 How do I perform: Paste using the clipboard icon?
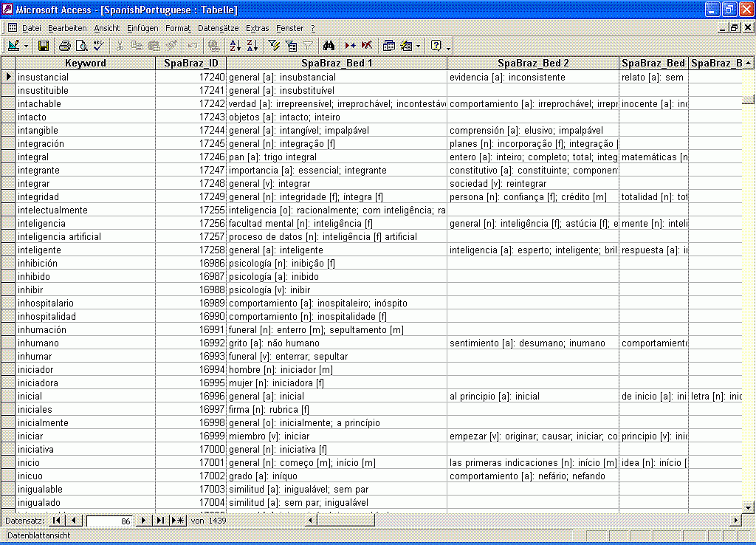coord(154,46)
